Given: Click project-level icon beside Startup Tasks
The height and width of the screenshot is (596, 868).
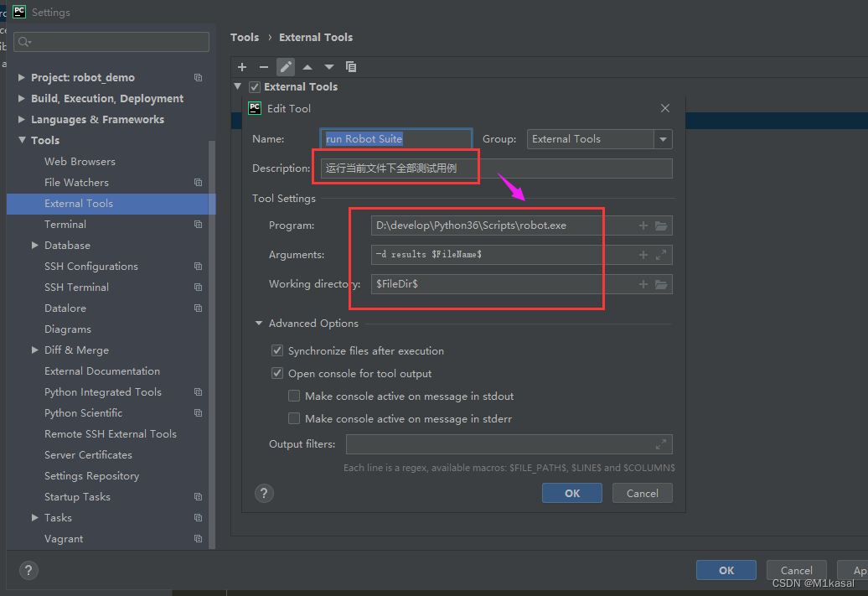Looking at the screenshot, I should tap(199, 497).
